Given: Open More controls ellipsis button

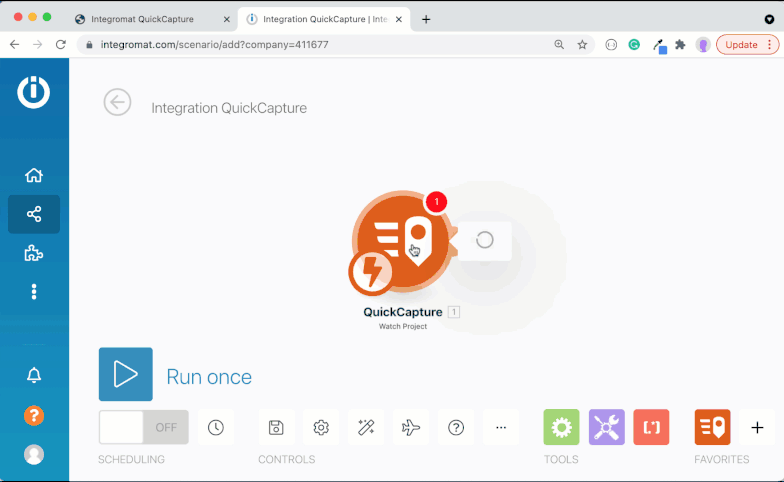Looking at the screenshot, I should click(x=501, y=428).
